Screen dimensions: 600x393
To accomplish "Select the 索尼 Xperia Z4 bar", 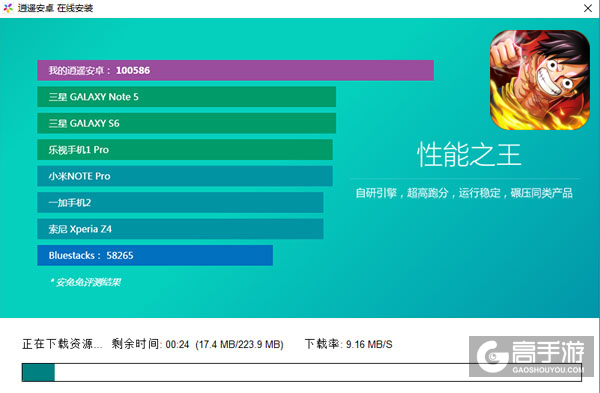I will [180, 229].
